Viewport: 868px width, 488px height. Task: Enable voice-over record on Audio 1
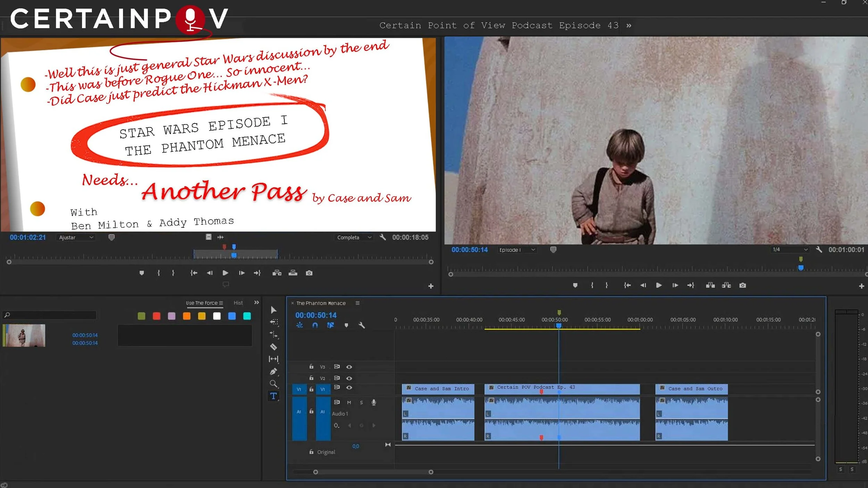pyautogui.click(x=374, y=402)
